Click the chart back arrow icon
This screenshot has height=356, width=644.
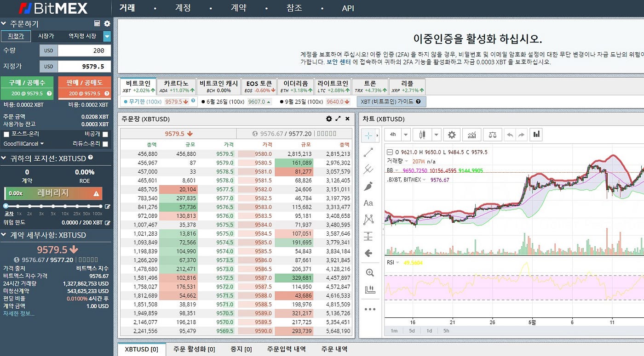pos(368,253)
